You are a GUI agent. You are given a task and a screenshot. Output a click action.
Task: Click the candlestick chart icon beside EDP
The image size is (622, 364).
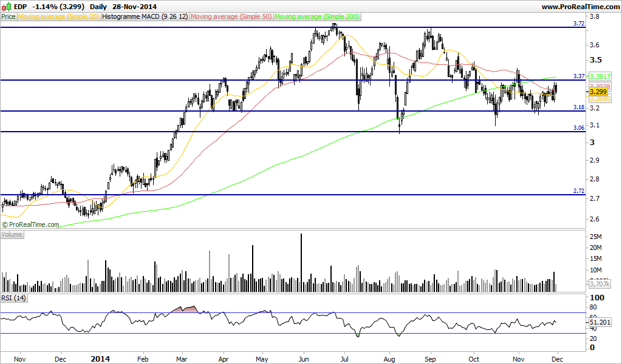pyautogui.click(x=6, y=6)
